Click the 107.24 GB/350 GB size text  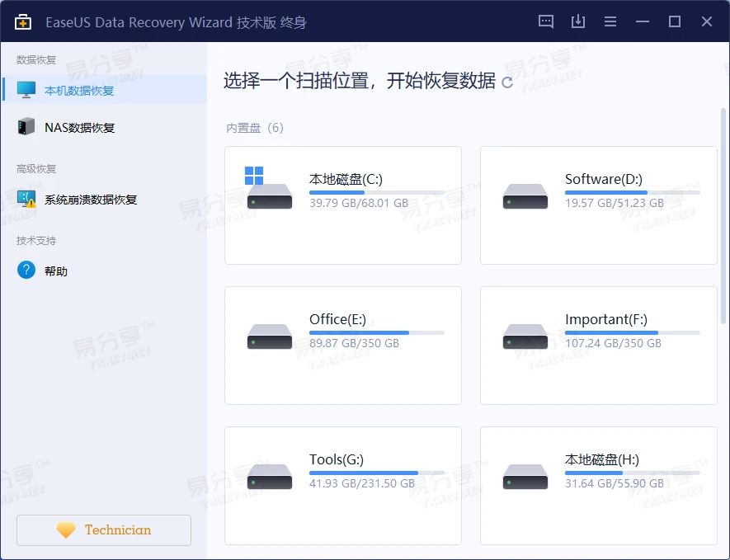[x=613, y=343]
